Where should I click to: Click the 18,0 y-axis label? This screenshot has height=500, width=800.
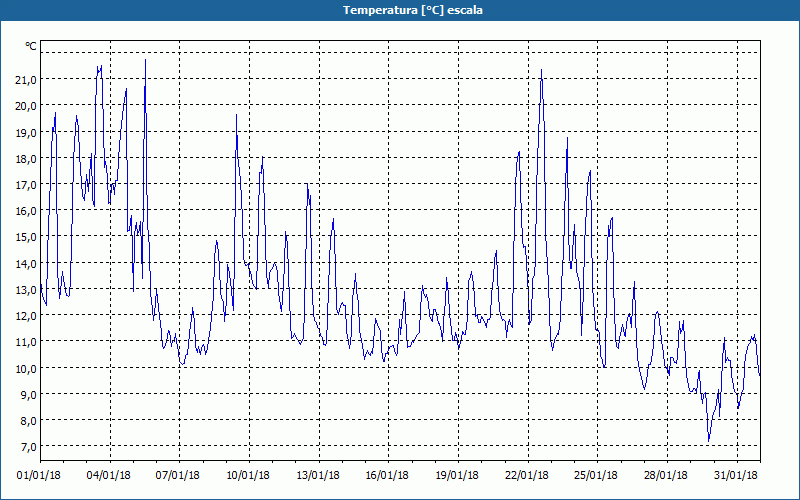pos(27,159)
